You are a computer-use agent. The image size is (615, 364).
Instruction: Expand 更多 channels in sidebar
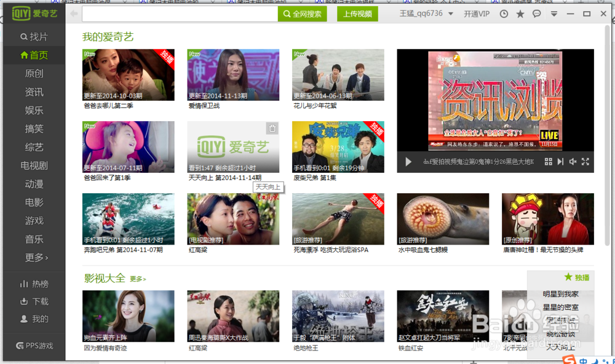pos(36,258)
